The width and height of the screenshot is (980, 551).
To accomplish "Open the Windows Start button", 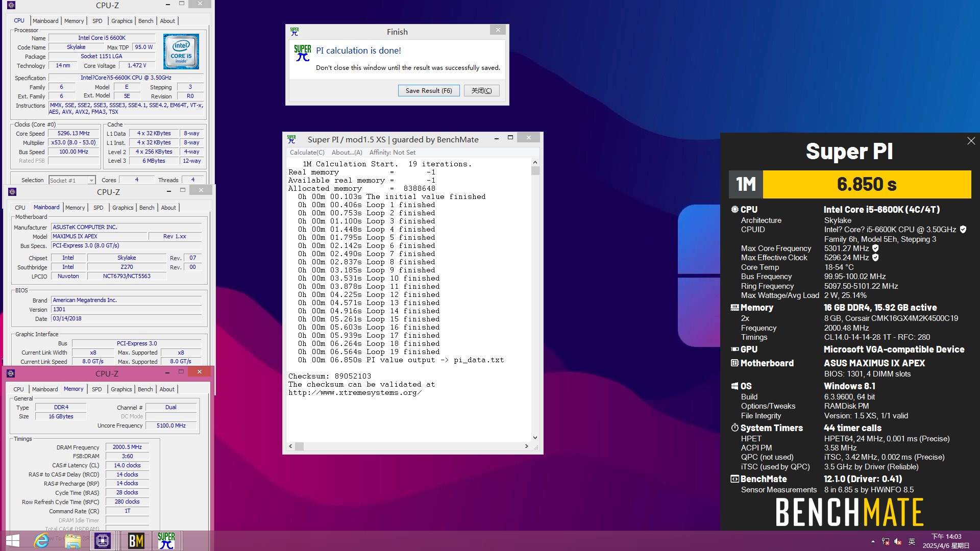I will pos(13,541).
